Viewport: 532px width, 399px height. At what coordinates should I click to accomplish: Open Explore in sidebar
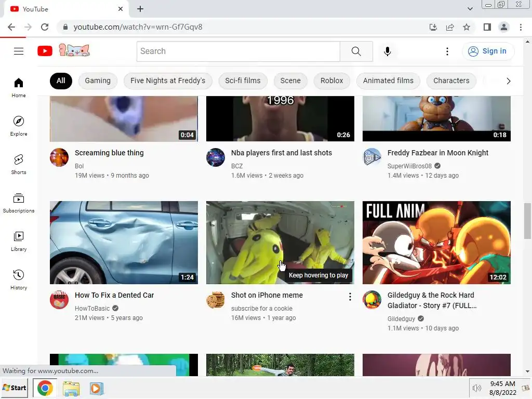(x=19, y=126)
